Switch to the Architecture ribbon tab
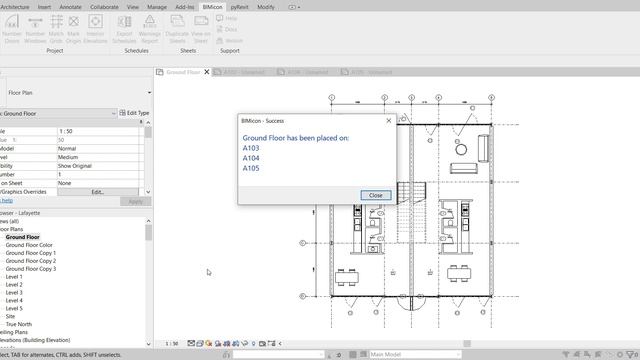 [15, 7]
